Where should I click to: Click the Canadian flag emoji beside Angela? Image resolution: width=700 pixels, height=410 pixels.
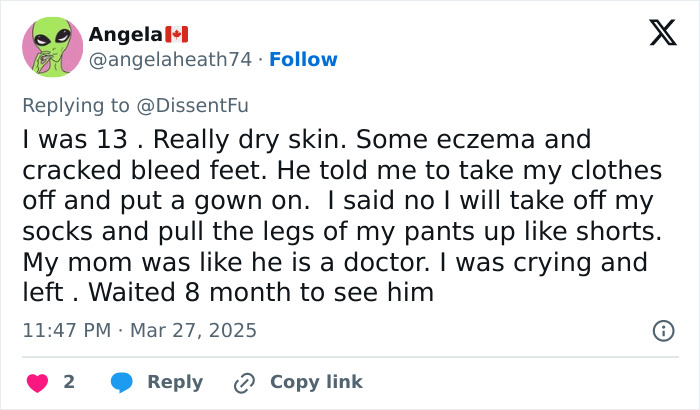click(176, 35)
